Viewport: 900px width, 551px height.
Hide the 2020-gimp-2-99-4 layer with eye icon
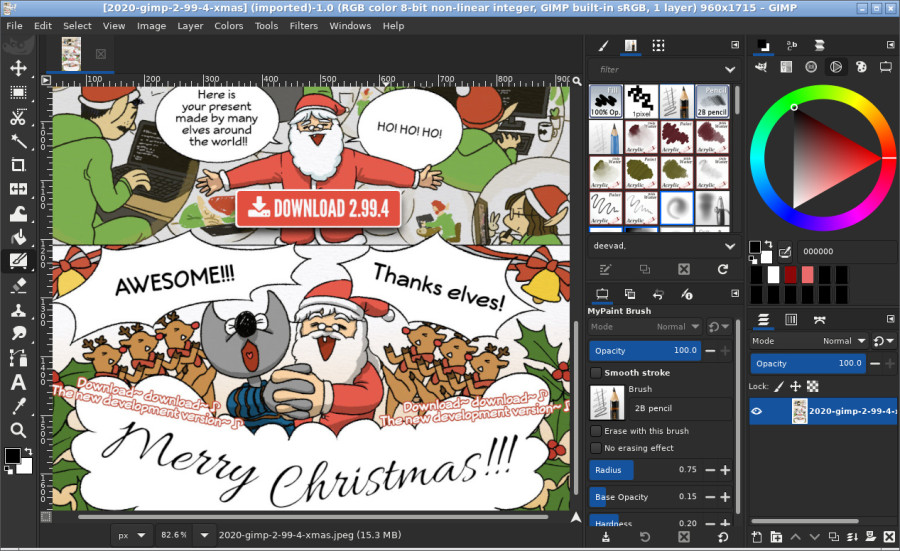point(757,411)
